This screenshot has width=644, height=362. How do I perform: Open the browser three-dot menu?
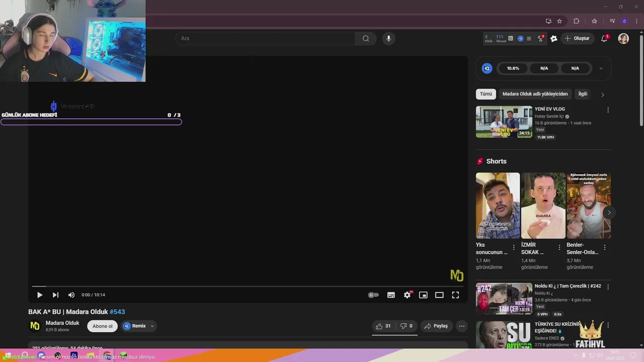coord(636,21)
